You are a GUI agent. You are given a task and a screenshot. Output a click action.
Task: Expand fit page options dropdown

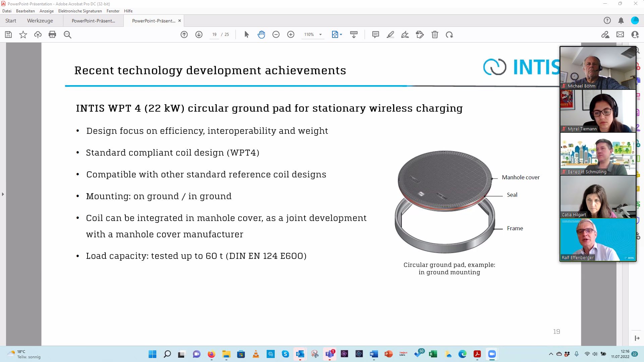click(x=341, y=35)
